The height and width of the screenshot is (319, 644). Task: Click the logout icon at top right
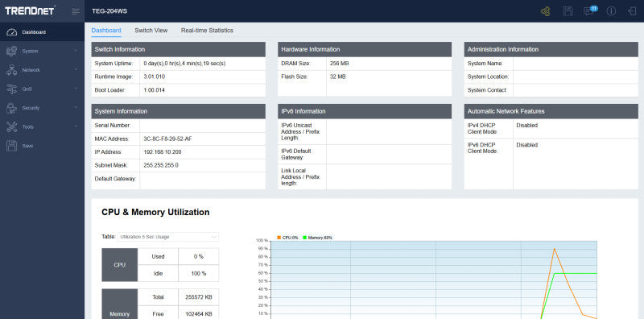pyautogui.click(x=632, y=11)
